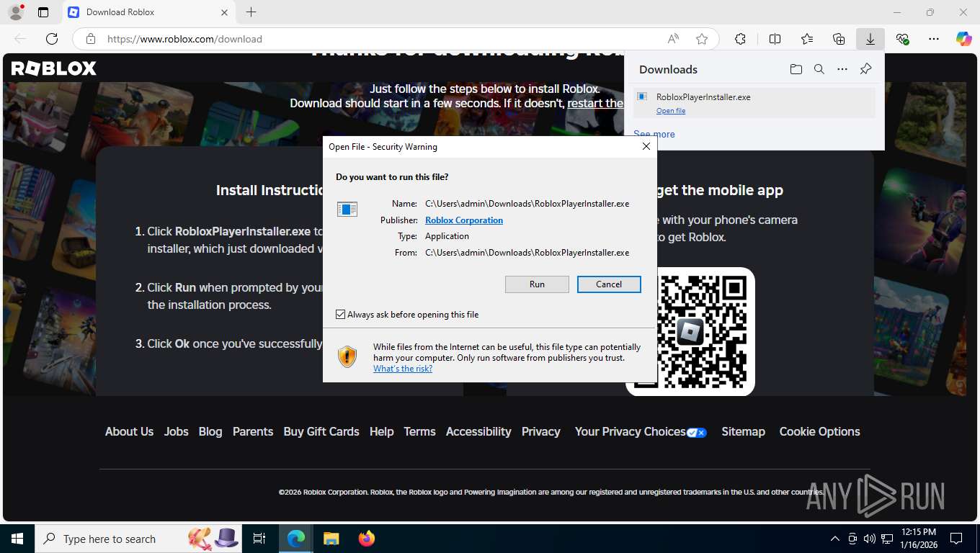Open Buy Gift Cards footer link
This screenshot has height=553, width=980.
pos(321,431)
